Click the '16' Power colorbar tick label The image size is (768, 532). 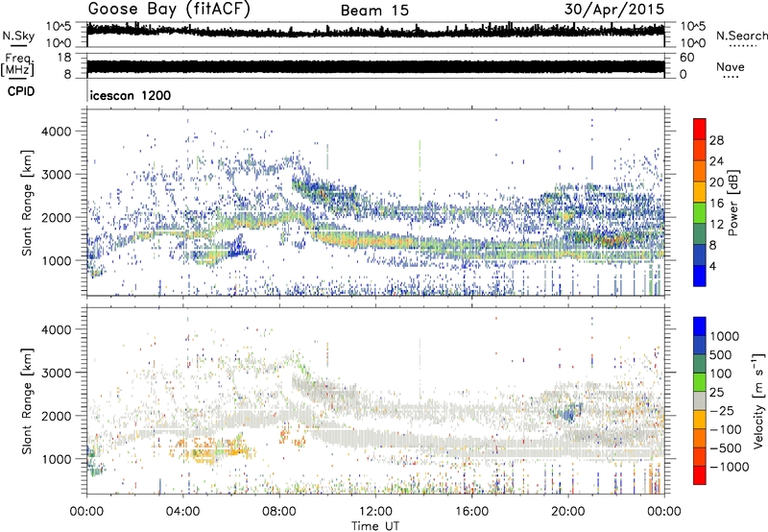(x=716, y=204)
